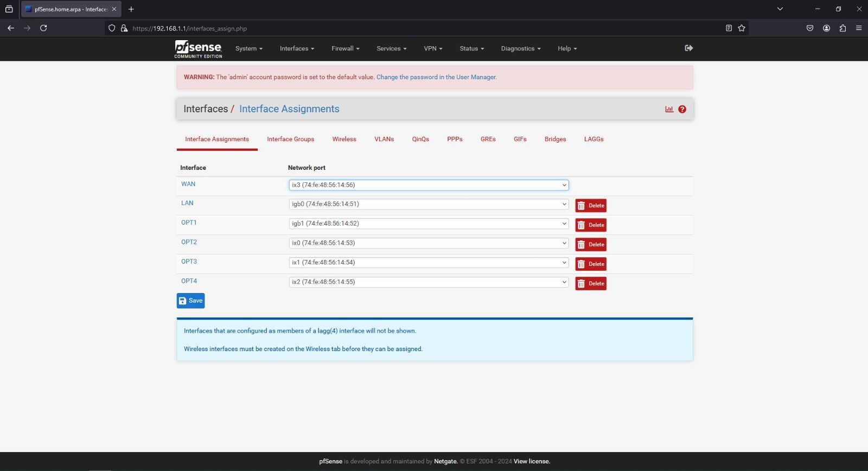Click the pfSense Community Edition logo

click(198, 49)
